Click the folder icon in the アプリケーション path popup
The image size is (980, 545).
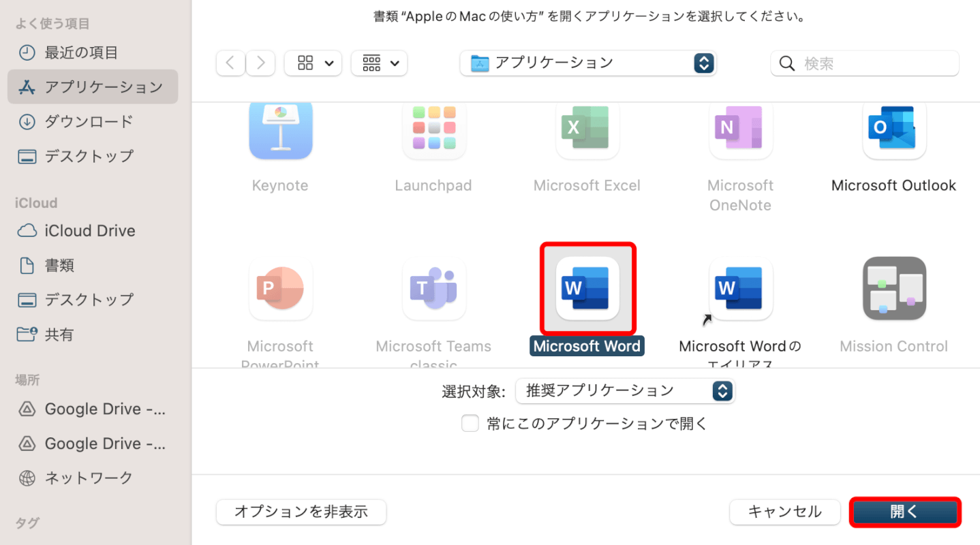pyautogui.click(x=480, y=63)
